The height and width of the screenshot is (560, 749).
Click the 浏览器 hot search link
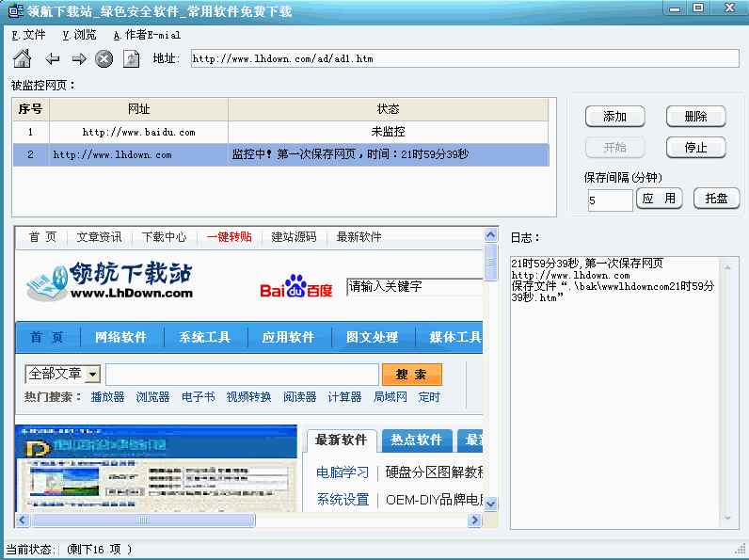click(152, 397)
